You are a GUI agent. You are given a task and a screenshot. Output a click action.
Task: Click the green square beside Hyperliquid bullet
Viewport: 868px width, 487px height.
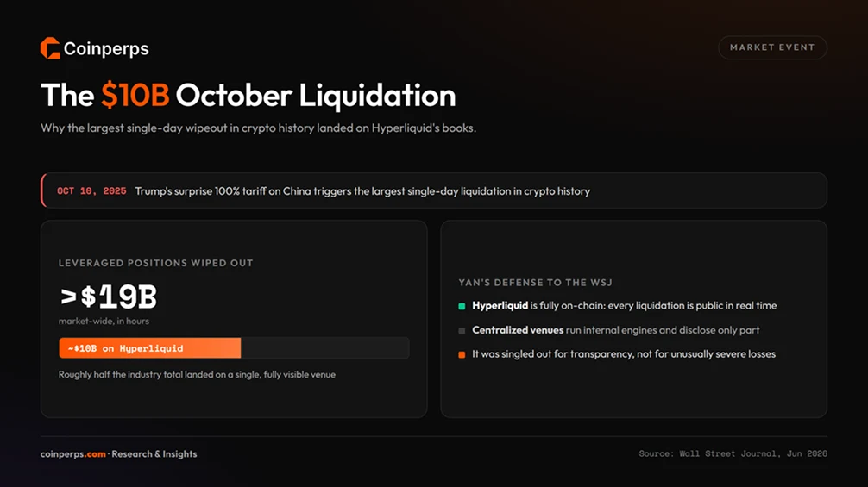pos(462,306)
